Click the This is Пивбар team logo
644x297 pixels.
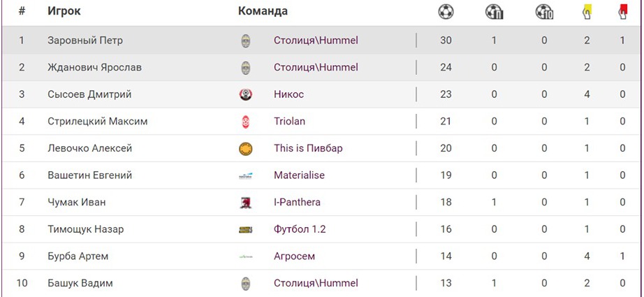(245, 148)
